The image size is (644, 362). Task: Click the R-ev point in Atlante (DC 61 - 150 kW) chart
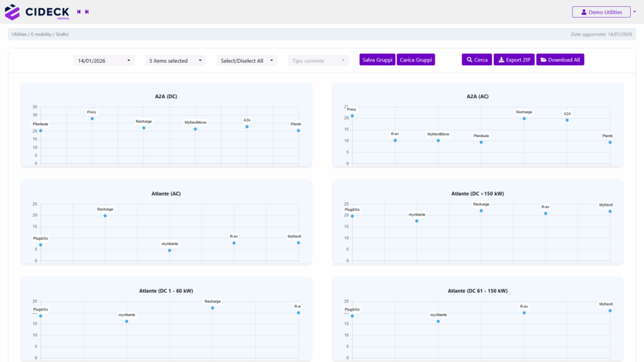(524, 313)
